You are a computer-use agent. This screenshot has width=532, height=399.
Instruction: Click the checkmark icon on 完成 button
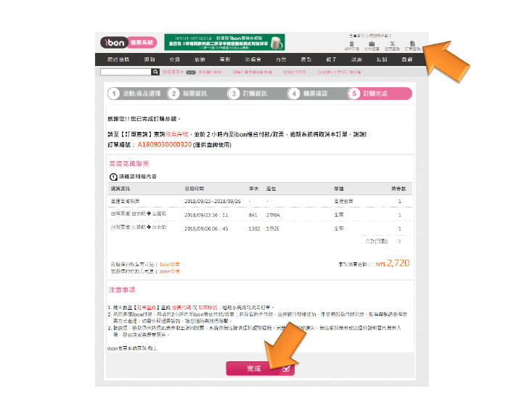click(x=287, y=369)
